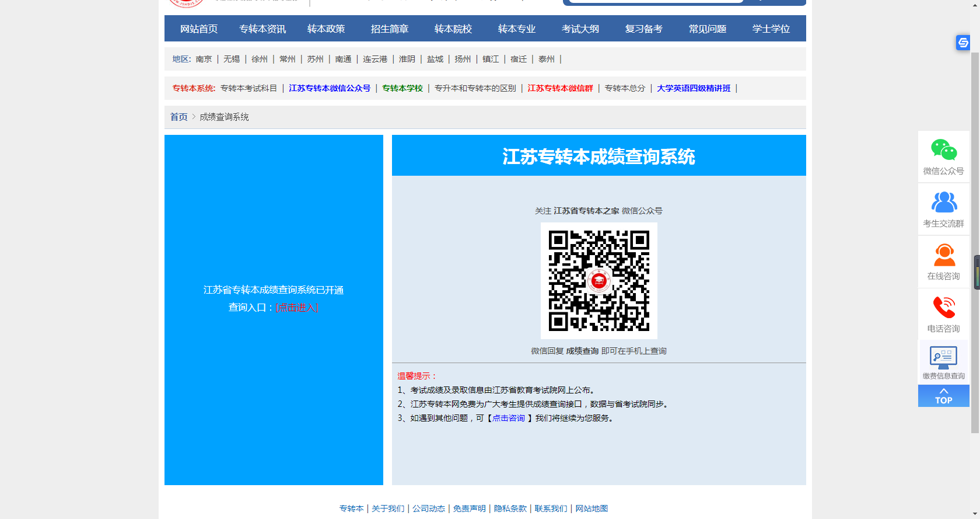The height and width of the screenshot is (519, 980).
Task: Select the 扬州 region link
Action: pyautogui.click(x=463, y=59)
